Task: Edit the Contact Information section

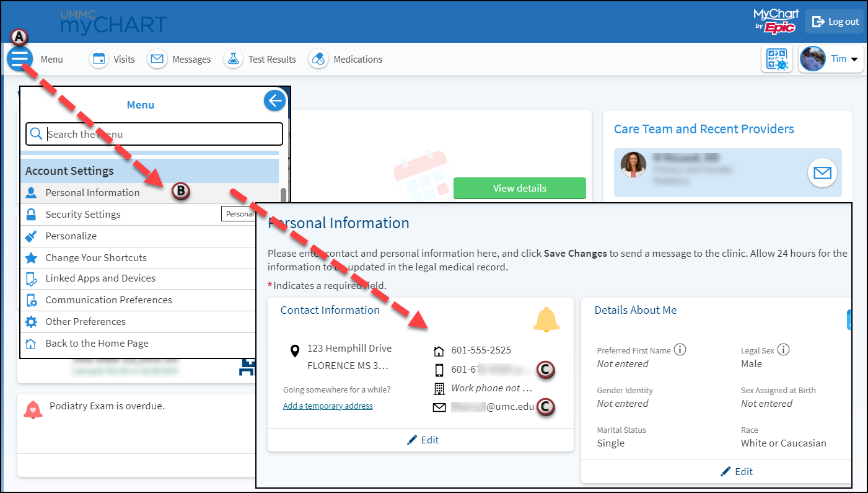Action: (x=423, y=440)
